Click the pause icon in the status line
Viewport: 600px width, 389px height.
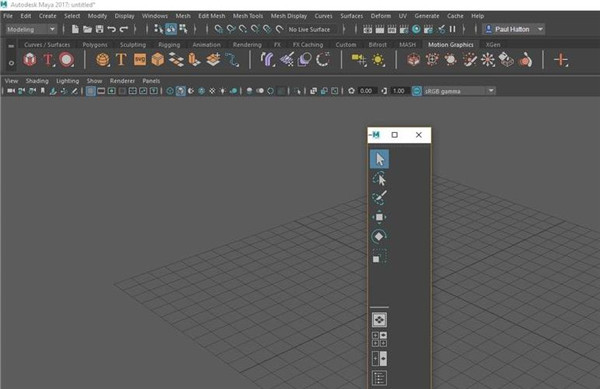tap(453, 29)
